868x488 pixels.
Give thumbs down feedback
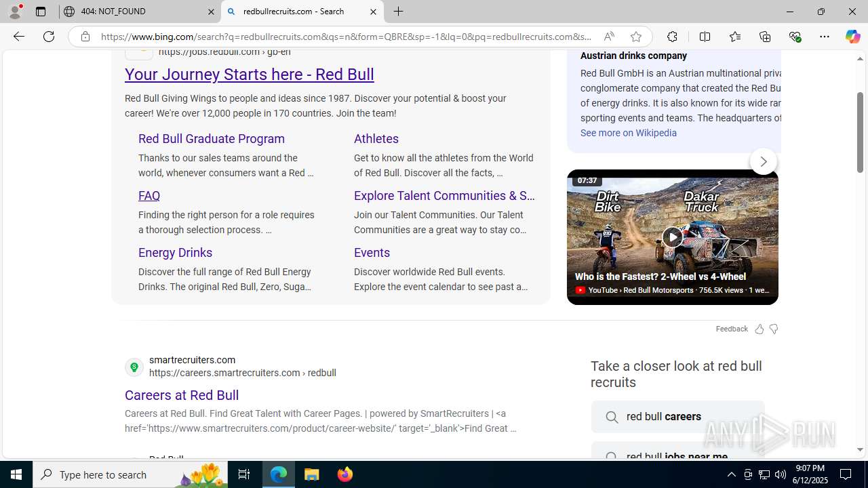[x=774, y=329]
